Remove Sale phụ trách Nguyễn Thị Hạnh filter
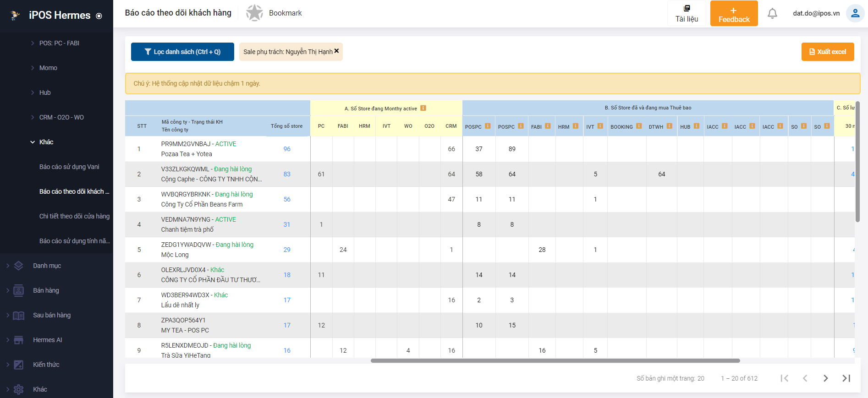 (x=336, y=51)
